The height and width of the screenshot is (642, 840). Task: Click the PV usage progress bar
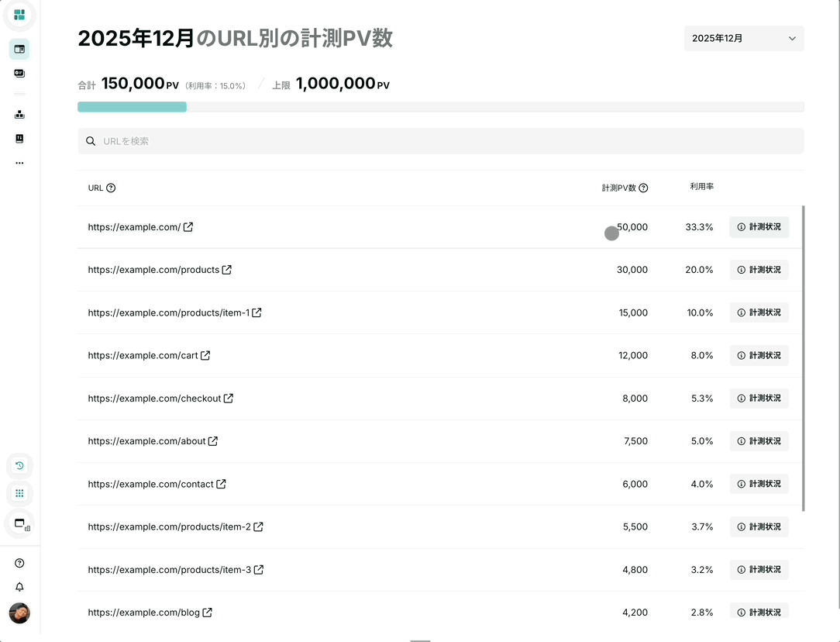pos(440,107)
